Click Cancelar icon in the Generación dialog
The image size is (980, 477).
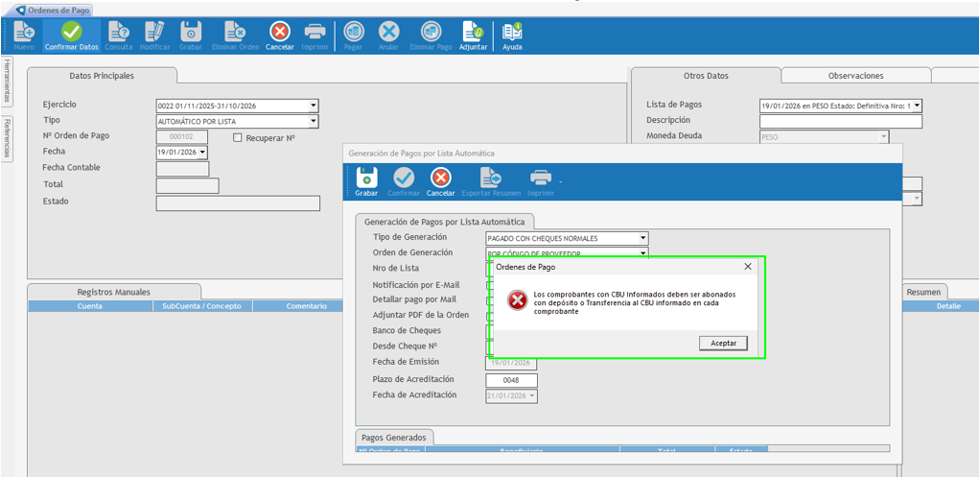440,180
